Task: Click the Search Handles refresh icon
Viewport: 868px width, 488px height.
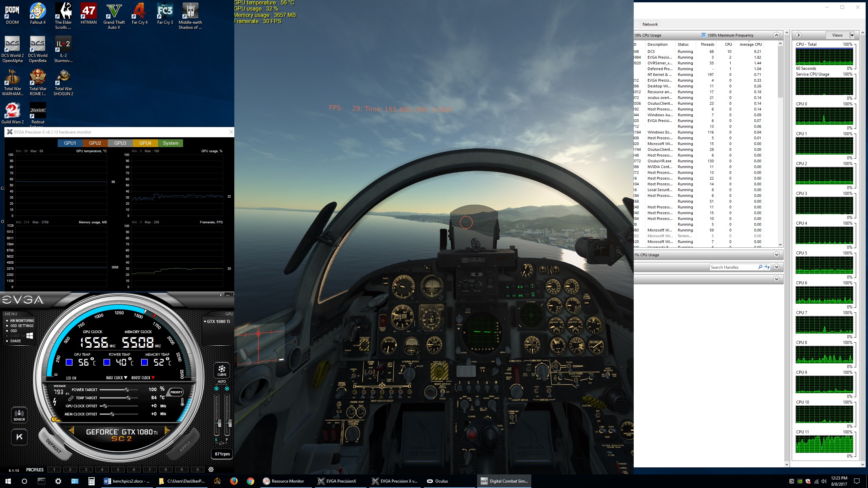Action: click(x=767, y=267)
